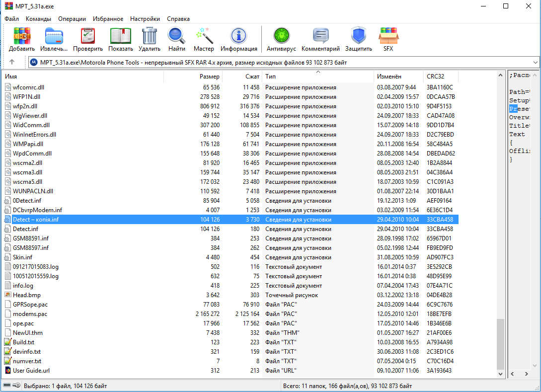Sort by the CRC32 column header
This screenshot has height=392, width=541.
pos(441,76)
